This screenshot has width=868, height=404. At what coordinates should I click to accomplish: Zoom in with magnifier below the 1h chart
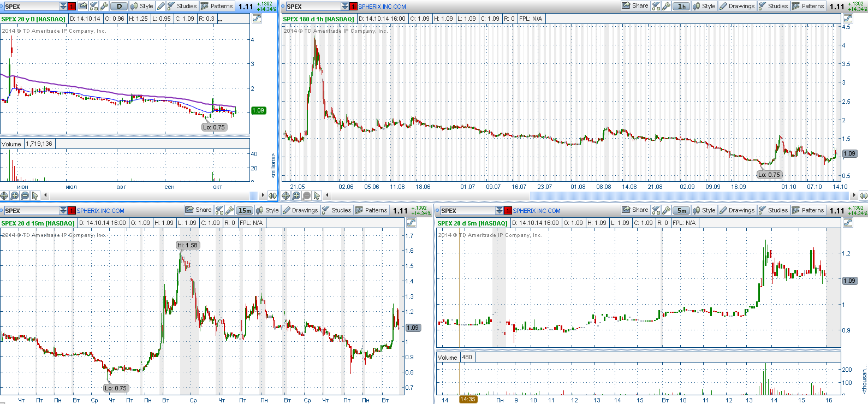296,195
